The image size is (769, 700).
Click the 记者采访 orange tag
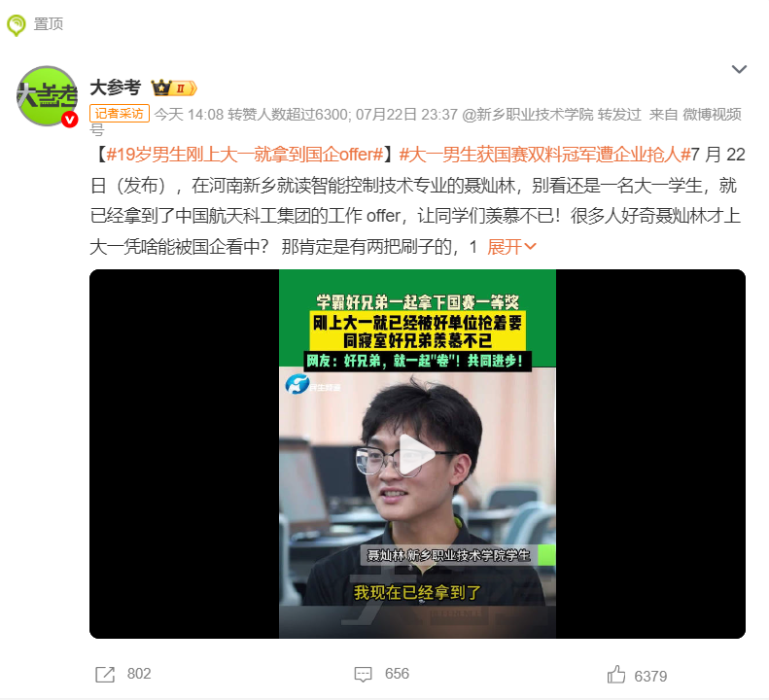(120, 114)
